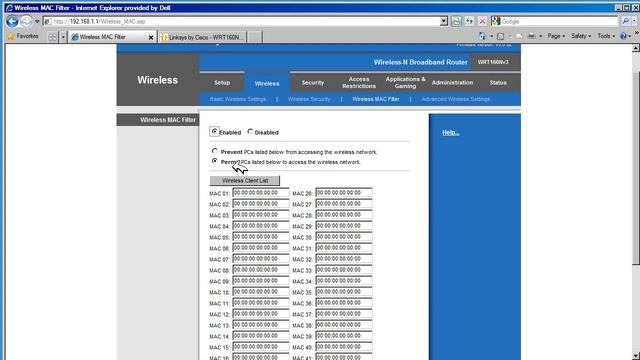Open the router Setup tab
640x360 pixels.
(222, 82)
